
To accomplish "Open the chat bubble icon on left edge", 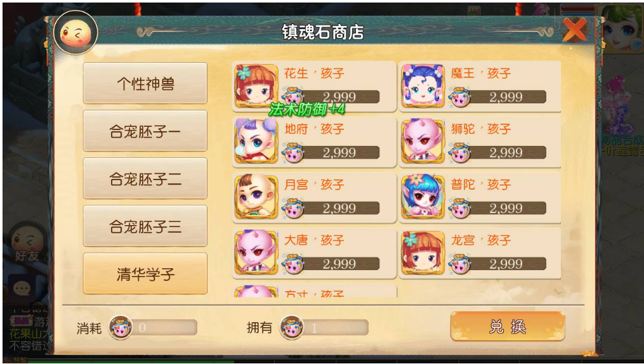I will 22,289.
